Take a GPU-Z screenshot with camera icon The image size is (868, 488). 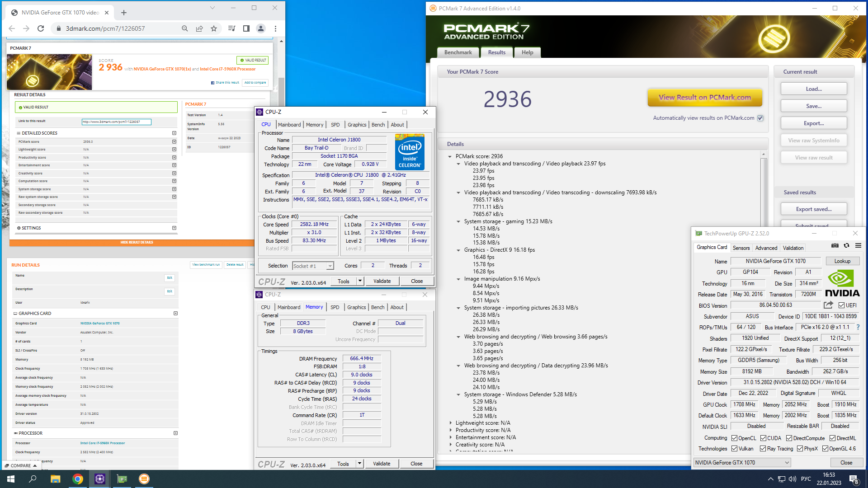(835, 245)
